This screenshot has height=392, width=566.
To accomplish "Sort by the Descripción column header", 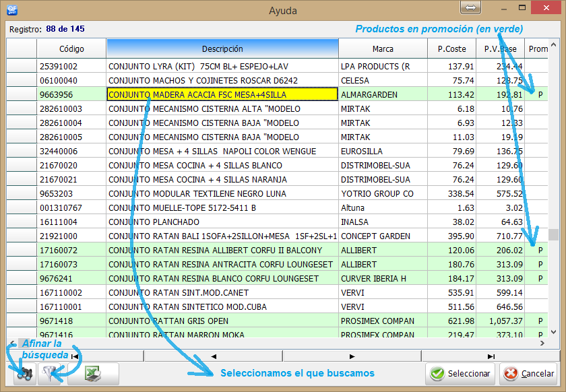I will click(222, 48).
